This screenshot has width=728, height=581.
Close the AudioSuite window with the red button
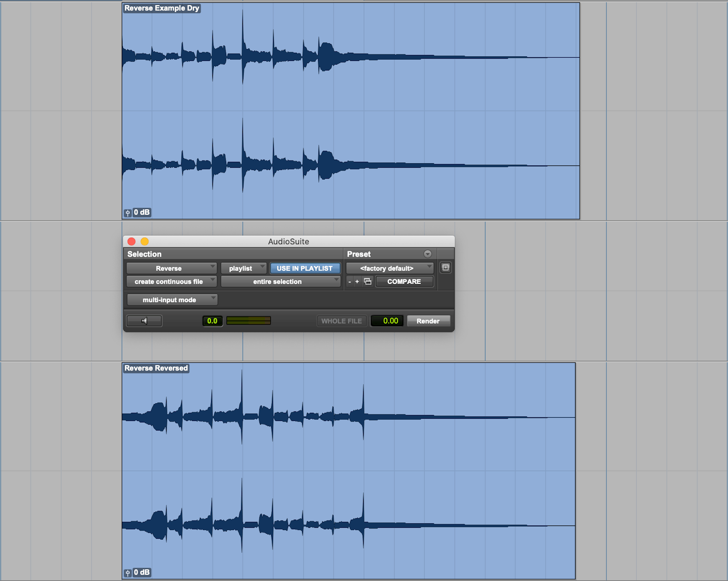(131, 241)
